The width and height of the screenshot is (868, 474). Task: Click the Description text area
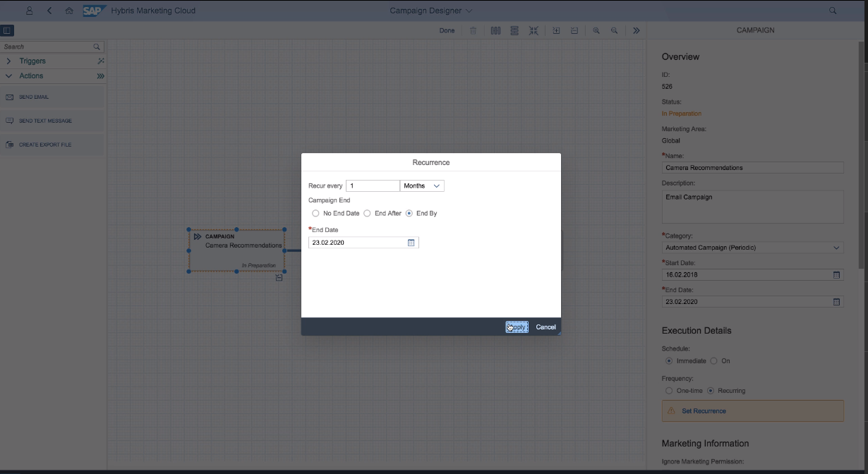[753, 207]
